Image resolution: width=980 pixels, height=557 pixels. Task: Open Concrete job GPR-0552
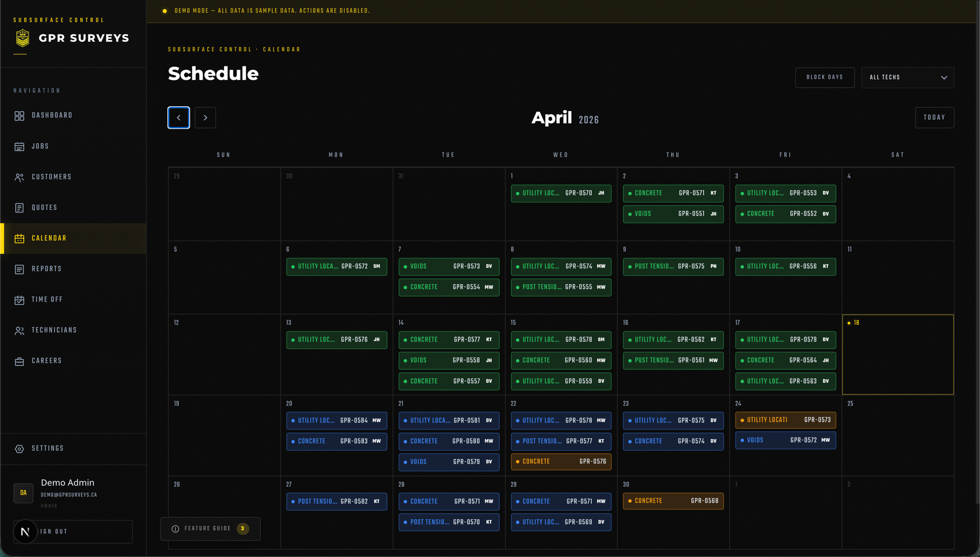click(x=785, y=214)
